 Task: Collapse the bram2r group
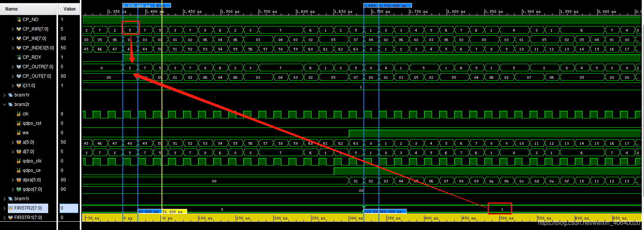(x=5, y=104)
